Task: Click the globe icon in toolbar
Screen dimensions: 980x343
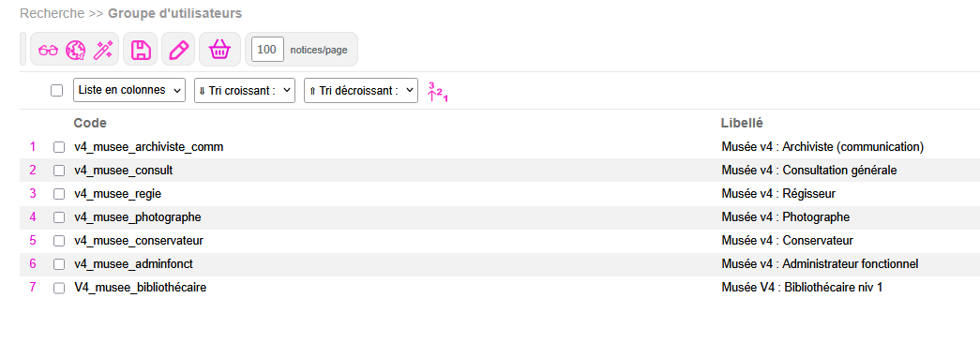Action: pyautogui.click(x=75, y=50)
